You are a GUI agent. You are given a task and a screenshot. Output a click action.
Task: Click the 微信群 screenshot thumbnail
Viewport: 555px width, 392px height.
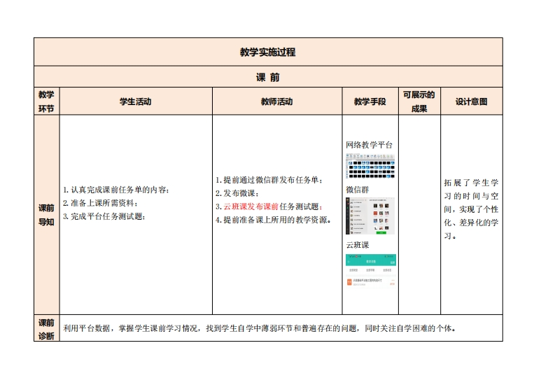pyautogui.click(x=370, y=216)
